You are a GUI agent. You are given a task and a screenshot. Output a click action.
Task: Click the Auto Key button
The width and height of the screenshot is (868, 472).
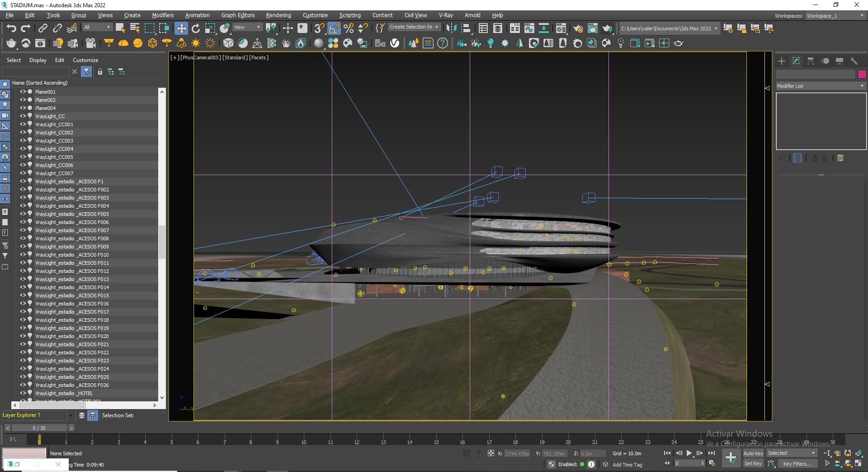pos(753,453)
